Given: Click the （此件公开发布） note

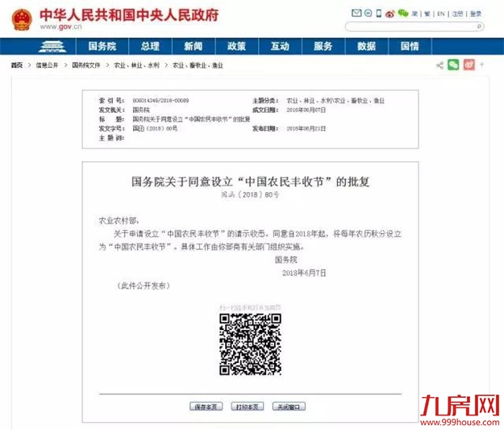Looking at the screenshot, I should point(143,286).
